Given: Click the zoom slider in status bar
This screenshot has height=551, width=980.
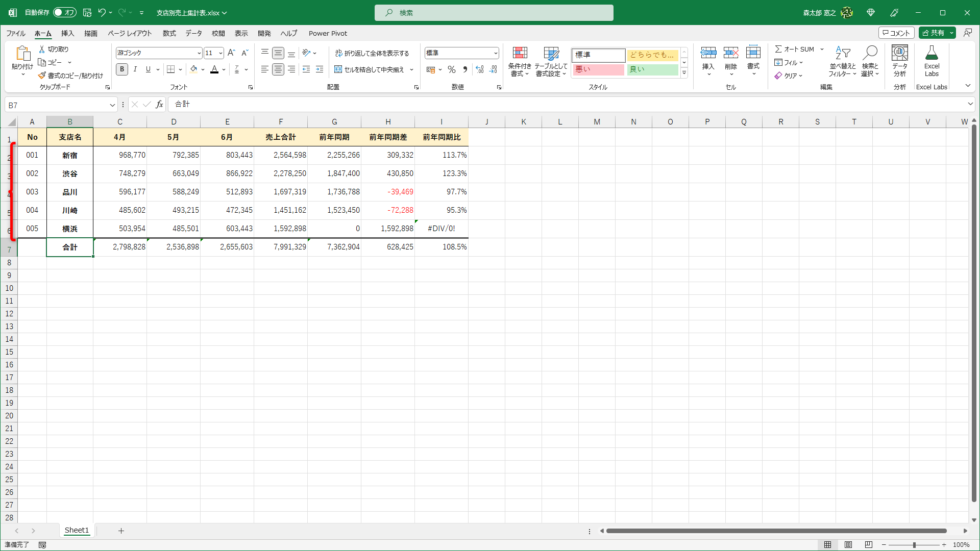Looking at the screenshot, I should tap(914, 545).
